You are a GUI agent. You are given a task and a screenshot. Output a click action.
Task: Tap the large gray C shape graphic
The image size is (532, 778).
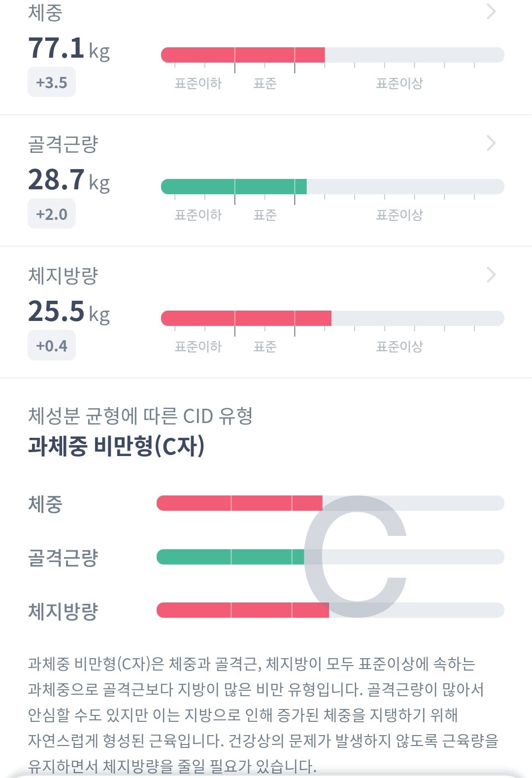(x=355, y=557)
